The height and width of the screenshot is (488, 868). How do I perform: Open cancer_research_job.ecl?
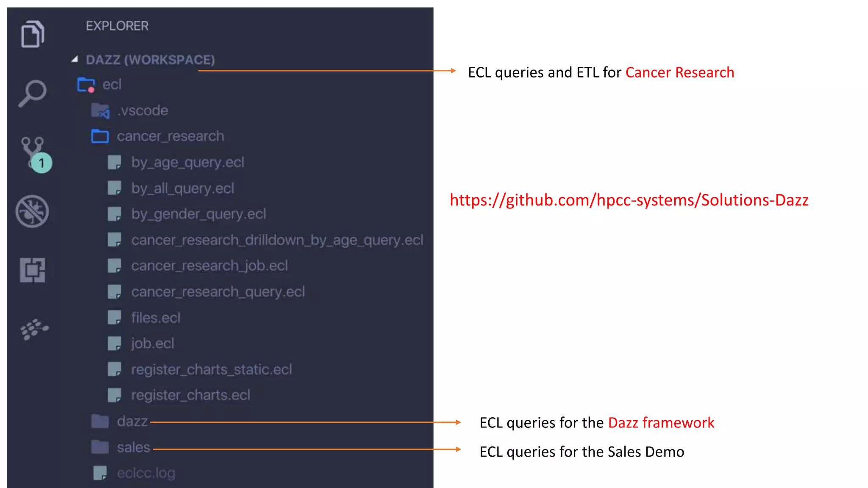coord(209,266)
